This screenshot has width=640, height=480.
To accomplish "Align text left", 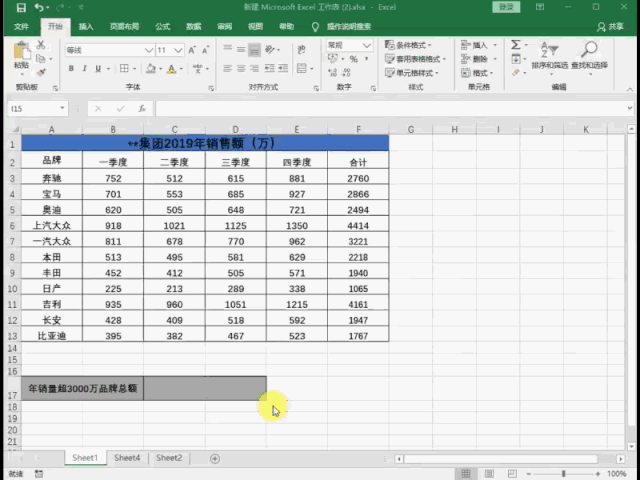I will (227, 68).
